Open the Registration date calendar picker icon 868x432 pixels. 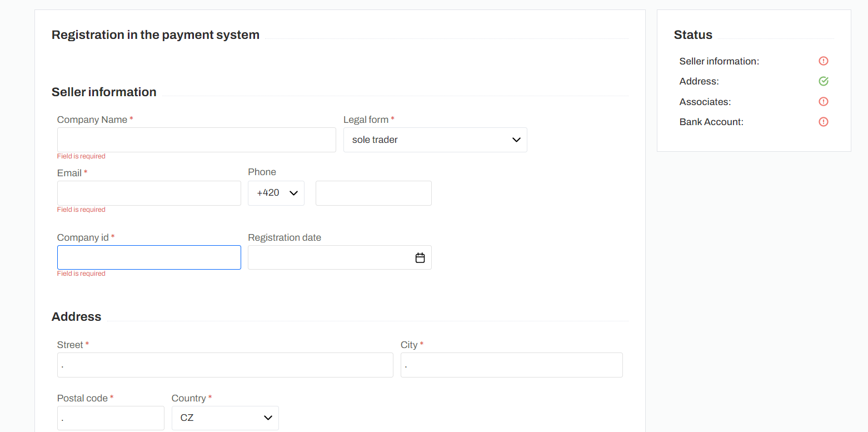point(420,258)
